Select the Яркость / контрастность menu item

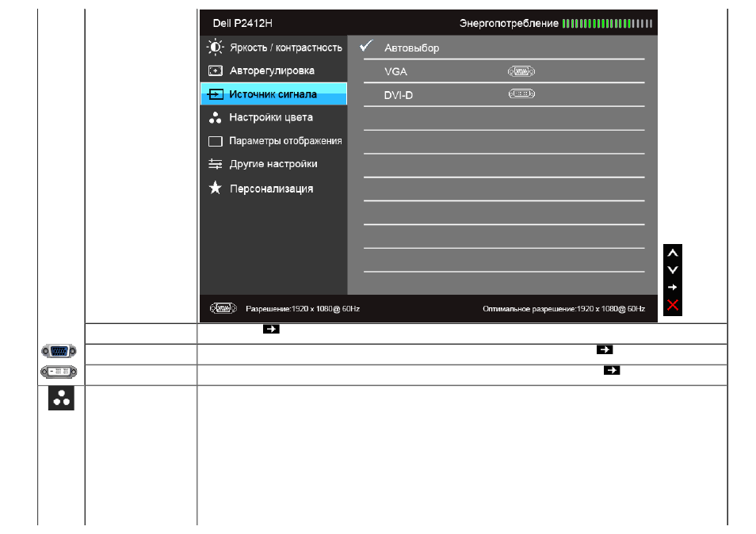coord(273,48)
